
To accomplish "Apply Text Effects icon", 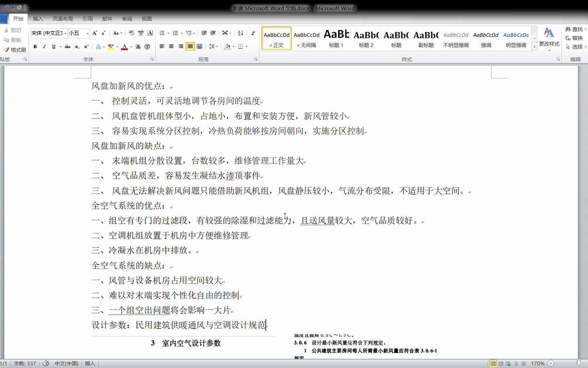I will (x=98, y=47).
